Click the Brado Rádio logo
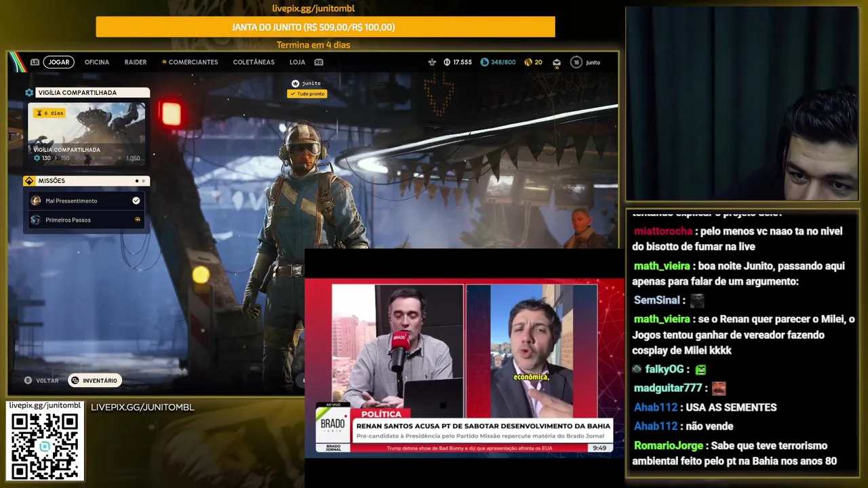This screenshot has width=868, height=488. (x=332, y=426)
